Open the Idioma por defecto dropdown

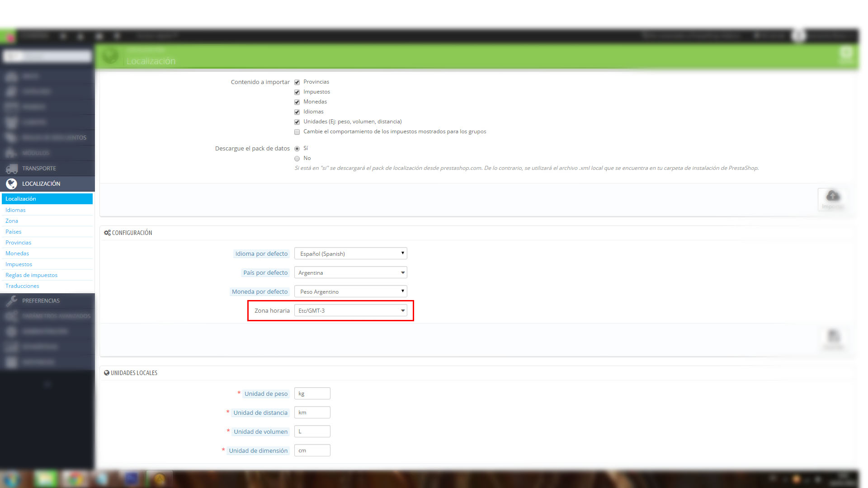tap(350, 253)
